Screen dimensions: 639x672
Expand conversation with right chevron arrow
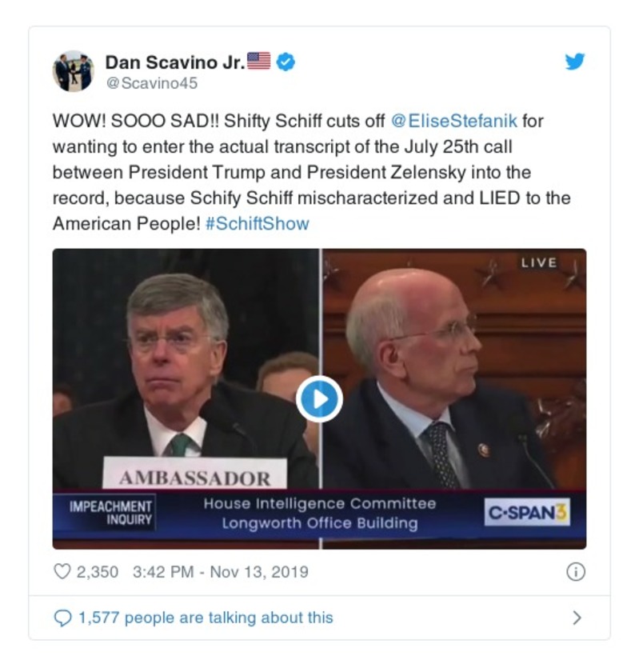click(x=577, y=618)
